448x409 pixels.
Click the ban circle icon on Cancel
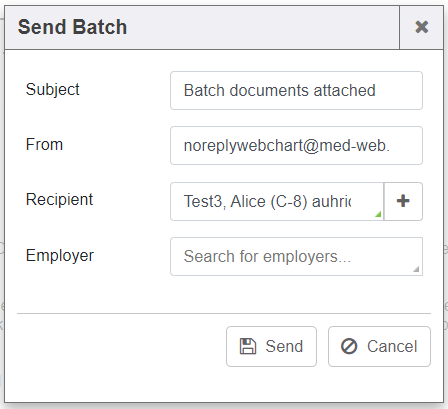(349, 346)
